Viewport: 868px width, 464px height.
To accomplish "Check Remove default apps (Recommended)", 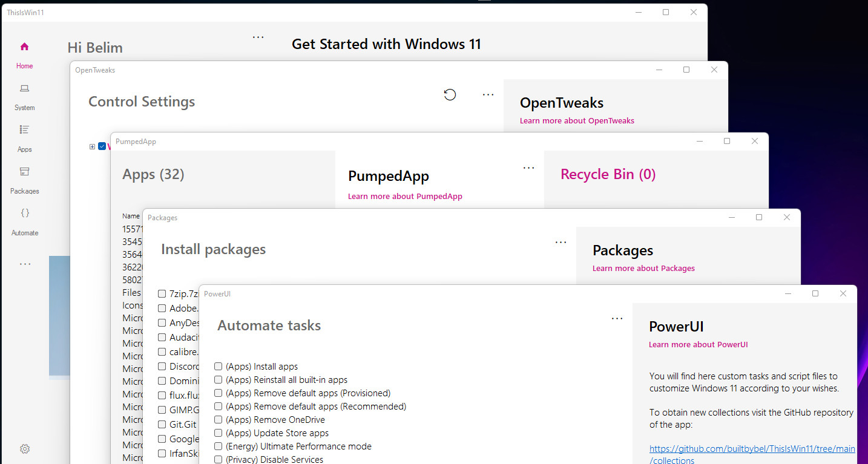I will [x=218, y=407].
